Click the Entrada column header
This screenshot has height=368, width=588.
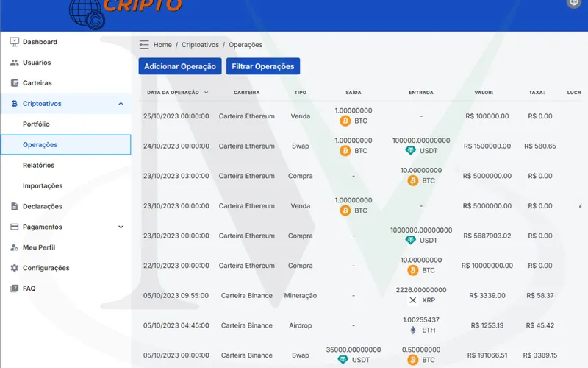(421, 93)
